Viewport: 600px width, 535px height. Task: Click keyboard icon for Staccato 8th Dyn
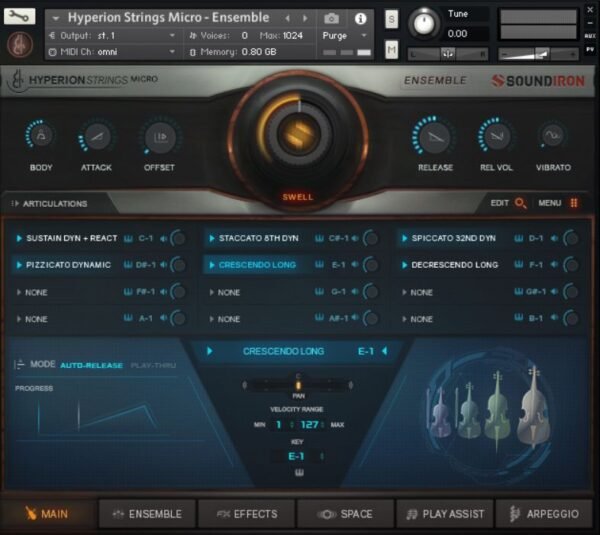pos(319,238)
